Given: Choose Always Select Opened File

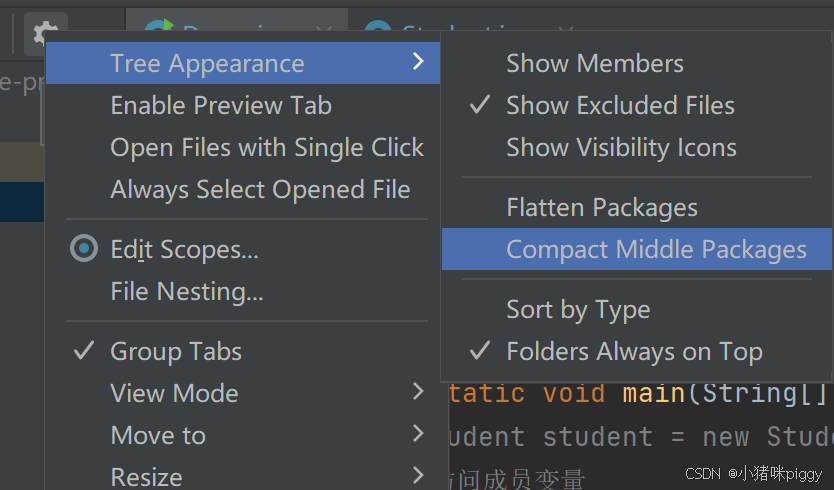Looking at the screenshot, I should point(243,189).
